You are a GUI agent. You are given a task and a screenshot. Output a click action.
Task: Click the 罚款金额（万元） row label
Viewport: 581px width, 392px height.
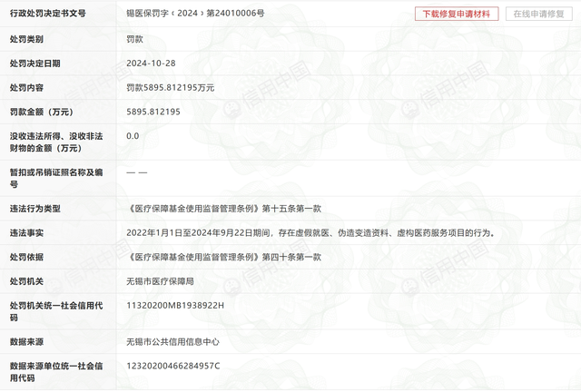pyautogui.click(x=42, y=112)
